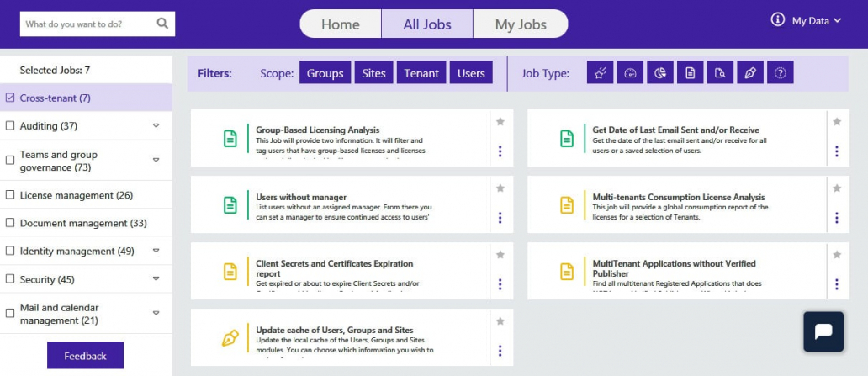This screenshot has height=376, width=868.
Task: Open more options for Client Secrets report
Action: [x=500, y=284]
